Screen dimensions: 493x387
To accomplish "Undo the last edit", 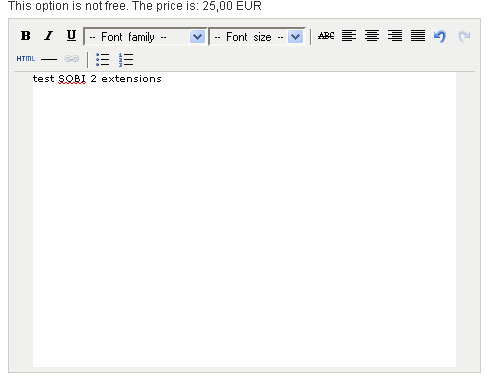I will (440, 36).
